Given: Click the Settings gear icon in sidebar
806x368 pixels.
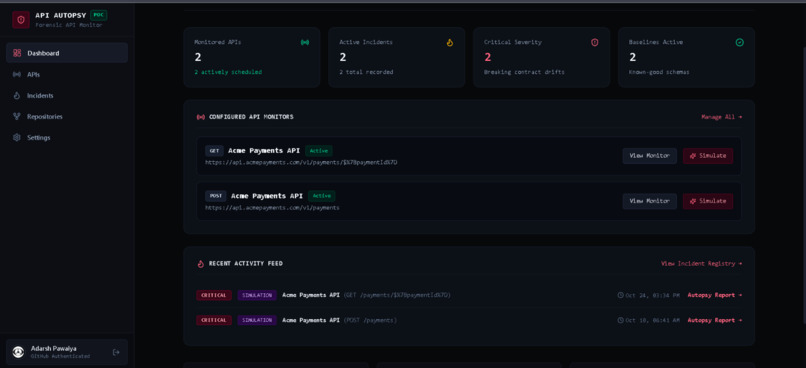Looking at the screenshot, I should point(17,138).
